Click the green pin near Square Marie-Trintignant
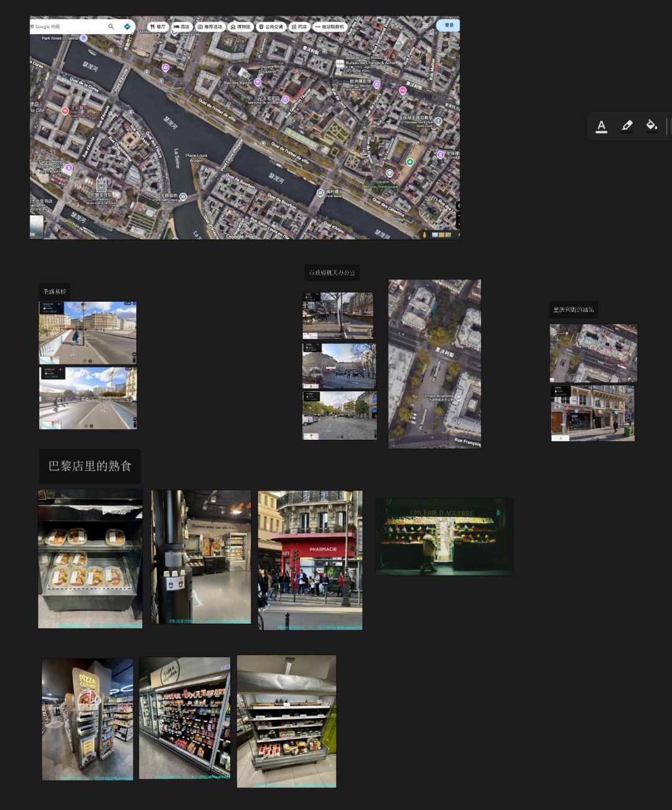The image size is (672, 810). (409, 162)
